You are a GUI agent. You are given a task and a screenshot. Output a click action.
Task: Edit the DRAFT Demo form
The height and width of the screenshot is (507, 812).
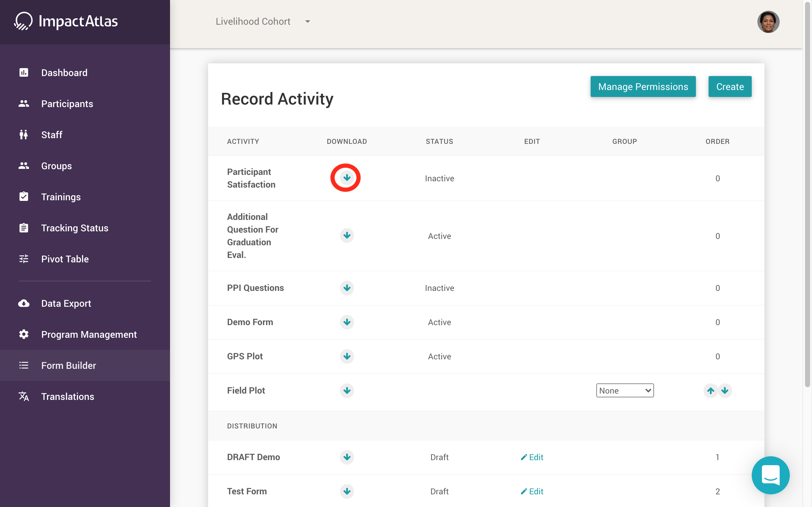click(x=532, y=457)
